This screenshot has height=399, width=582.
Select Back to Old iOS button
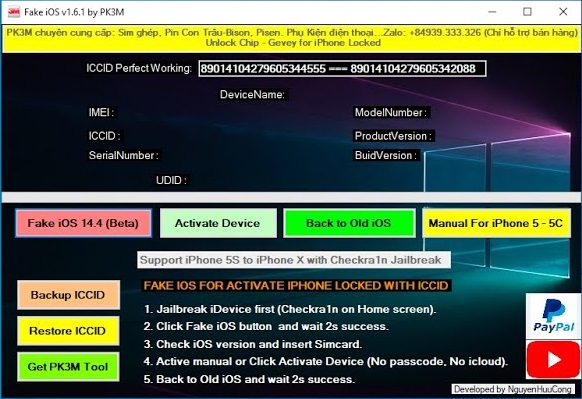point(349,223)
